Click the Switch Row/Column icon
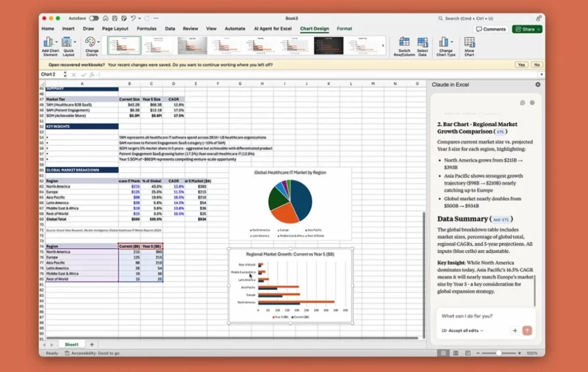The width and height of the screenshot is (588, 372). point(404,42)
